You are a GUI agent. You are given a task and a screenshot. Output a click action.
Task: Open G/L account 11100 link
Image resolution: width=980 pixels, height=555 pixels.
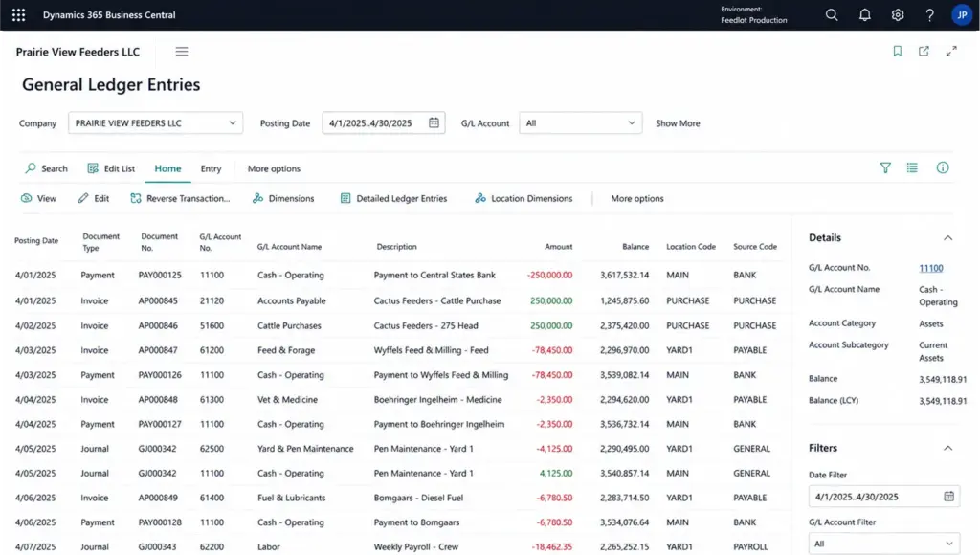[x=930, y=268]
